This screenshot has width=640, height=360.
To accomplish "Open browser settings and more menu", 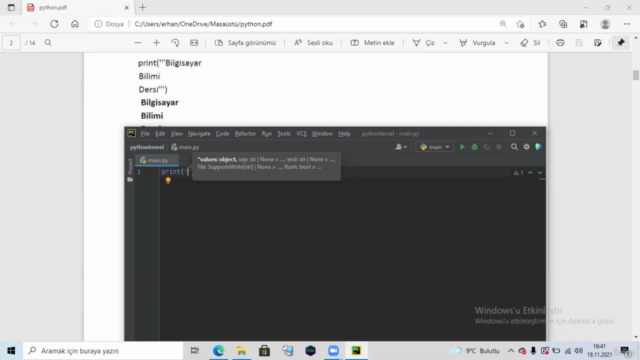I will 627,24.
